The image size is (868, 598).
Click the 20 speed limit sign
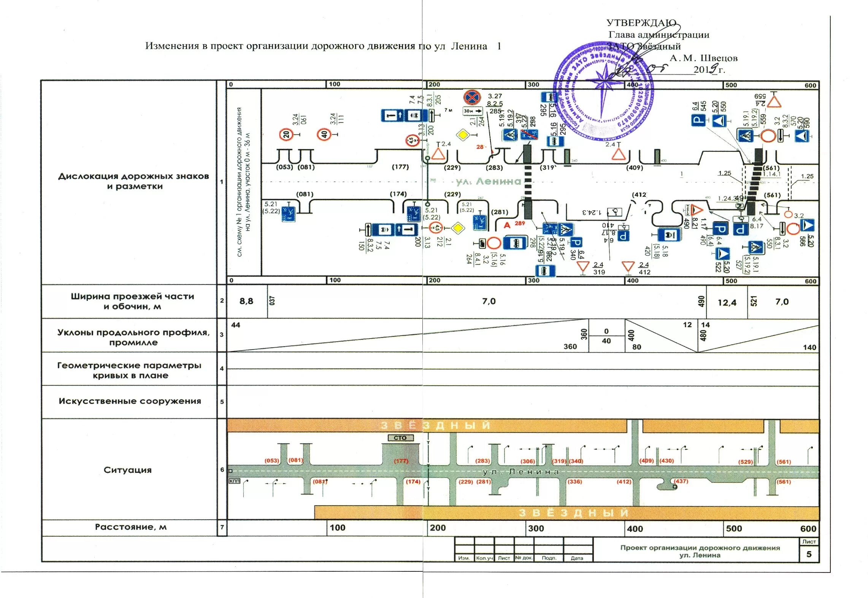[286, 134]
